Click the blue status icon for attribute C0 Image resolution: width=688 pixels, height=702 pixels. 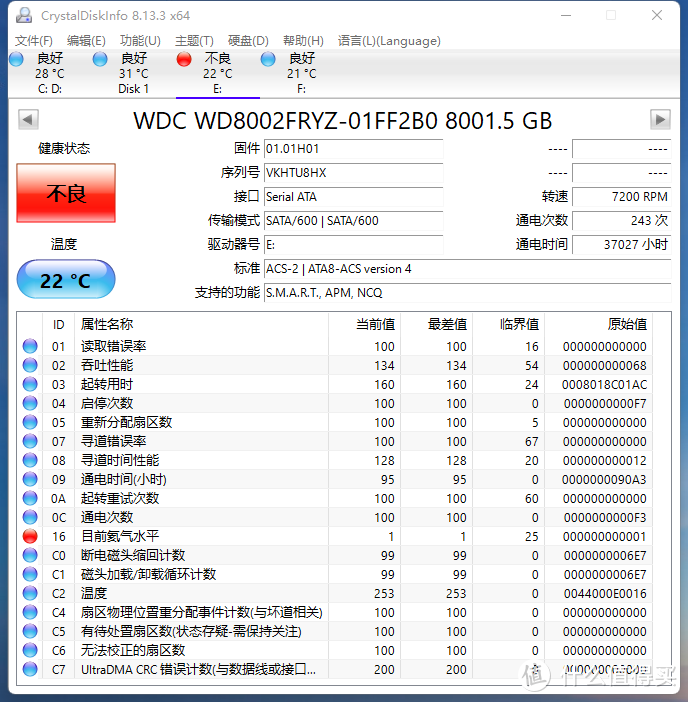click(x=30, y=555)
